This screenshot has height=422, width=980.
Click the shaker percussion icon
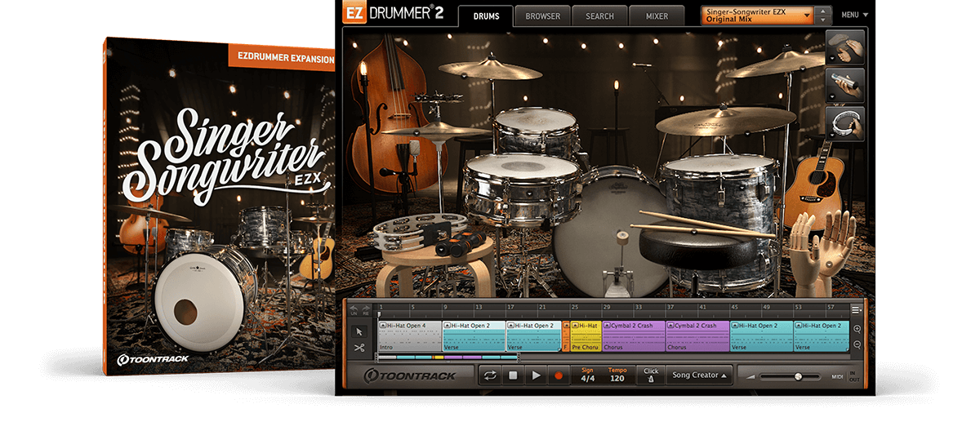click(x=844, y=86)
